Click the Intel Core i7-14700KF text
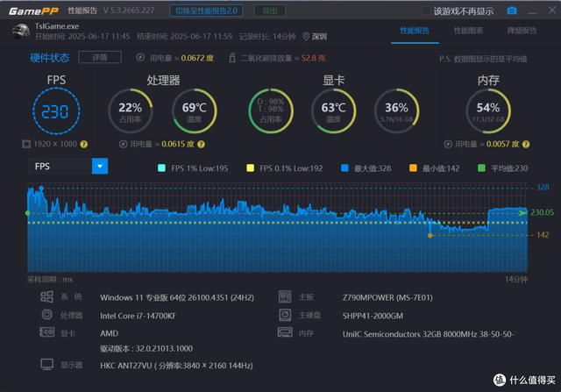This screenshot has width=561, height=392. (x=138, y=316)
